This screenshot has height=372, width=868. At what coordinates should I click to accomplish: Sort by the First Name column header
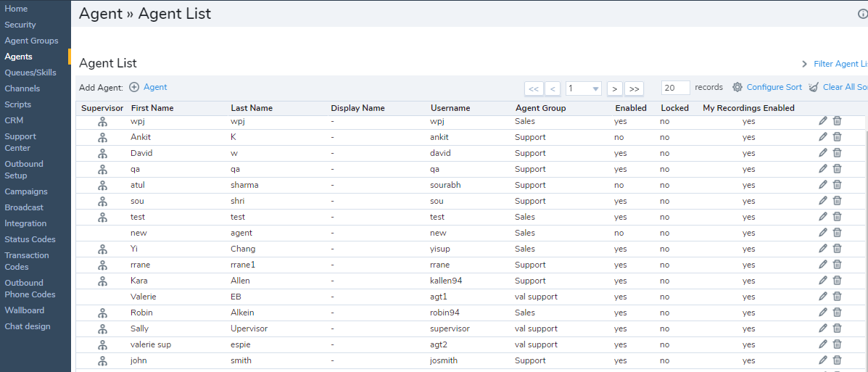click(x=152, y=109)
